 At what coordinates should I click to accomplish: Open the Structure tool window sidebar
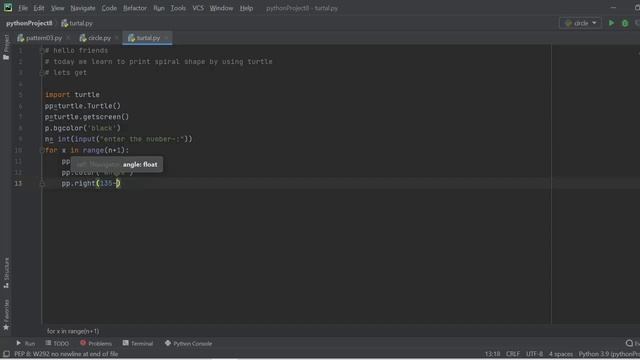pyautogui.click(x=6, y=273)
